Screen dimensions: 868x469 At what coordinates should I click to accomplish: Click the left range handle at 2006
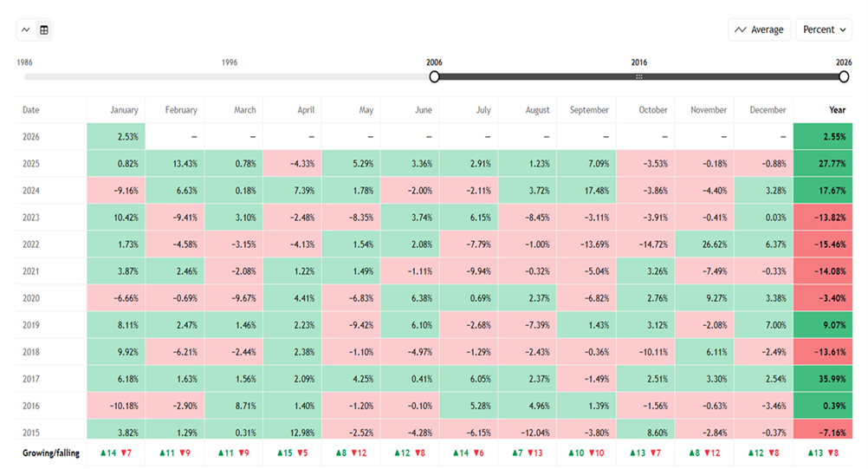pyautogui.click(x=435, y=76)
